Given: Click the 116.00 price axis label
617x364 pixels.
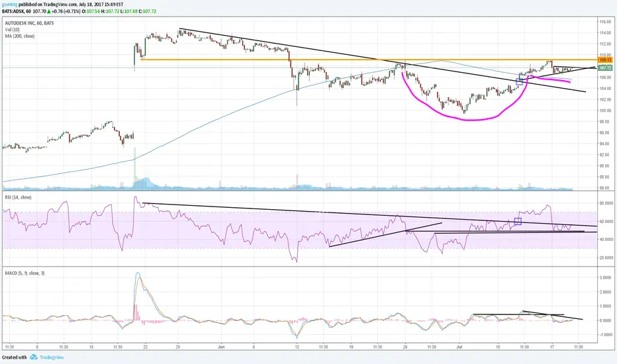Looking at the screenshot, I should (x=605, y=22).
